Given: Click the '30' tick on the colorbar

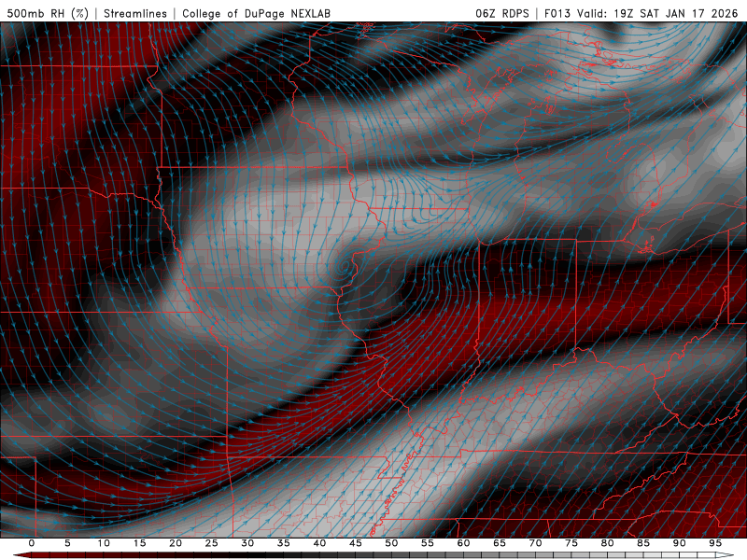Looking at the screenshot, I should [x=247, y=543].
